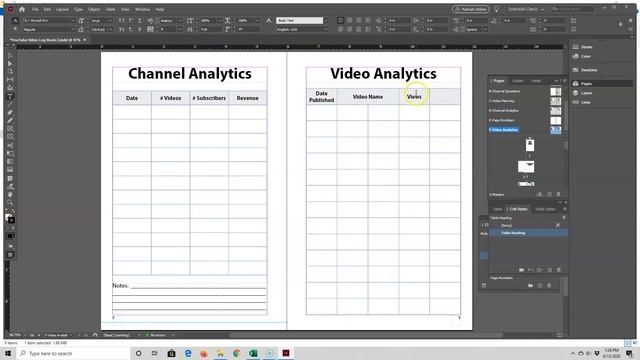
Task: Toggle Strikethrough formatting
Action: click(140, 29)
